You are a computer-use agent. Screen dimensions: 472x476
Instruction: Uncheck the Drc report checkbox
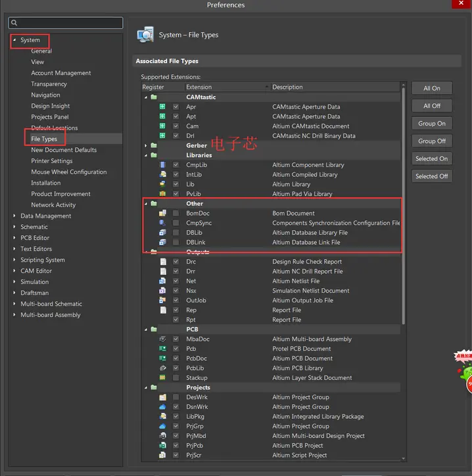176,262
